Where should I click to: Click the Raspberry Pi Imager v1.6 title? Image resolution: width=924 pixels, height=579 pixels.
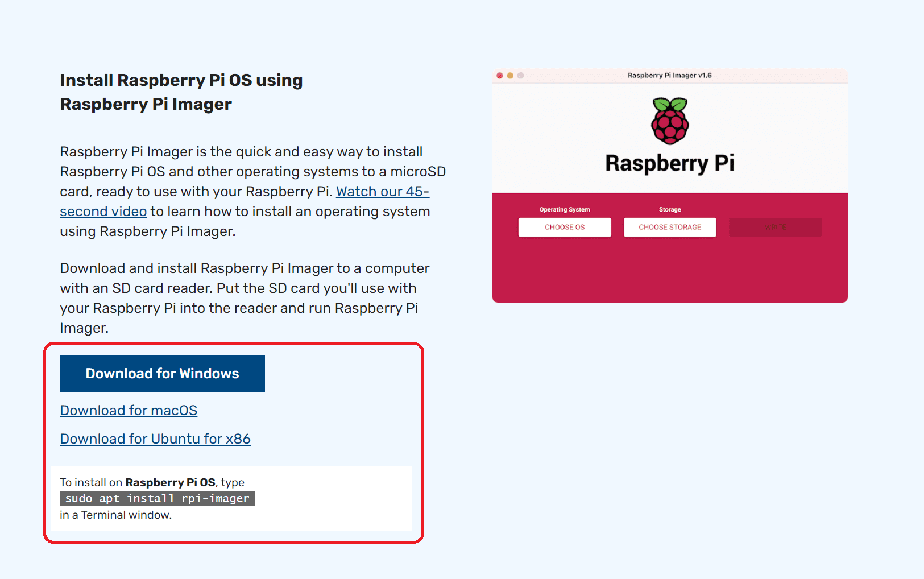pyautogui.click(x=670, y=75)
